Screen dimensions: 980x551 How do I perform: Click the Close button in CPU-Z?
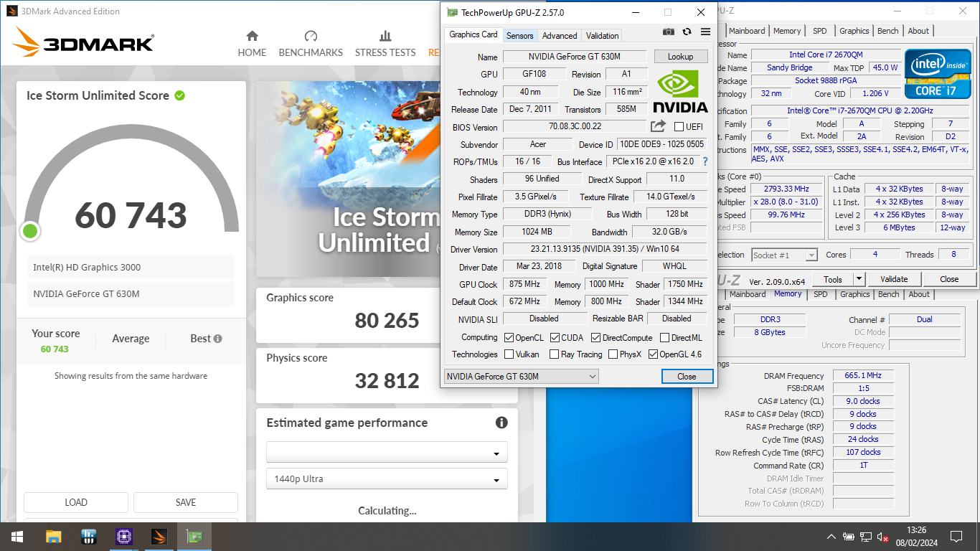pos(949,279)
